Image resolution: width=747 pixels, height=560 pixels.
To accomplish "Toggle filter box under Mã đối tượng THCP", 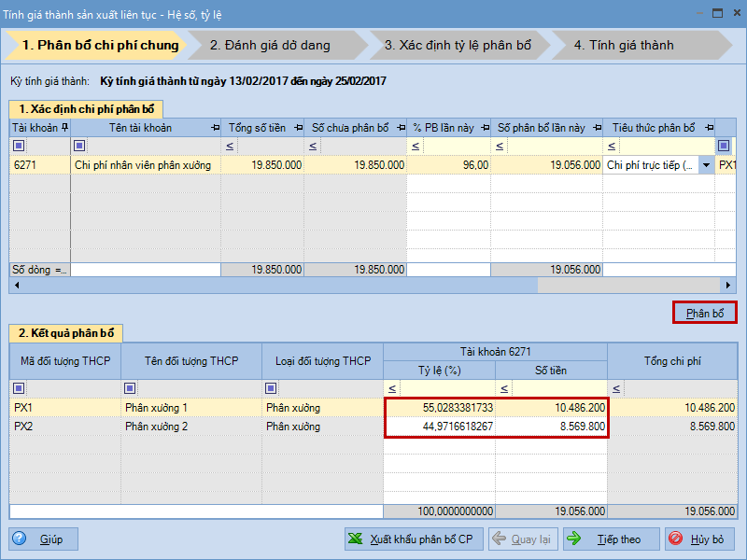I will pyautogui.click(x=18, y=388).
